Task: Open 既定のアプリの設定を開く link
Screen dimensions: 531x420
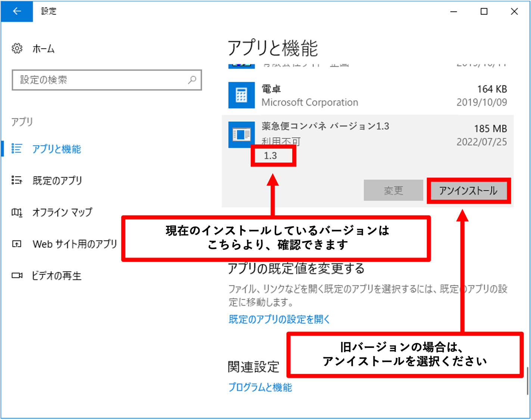Action: [x=279, y=319]
